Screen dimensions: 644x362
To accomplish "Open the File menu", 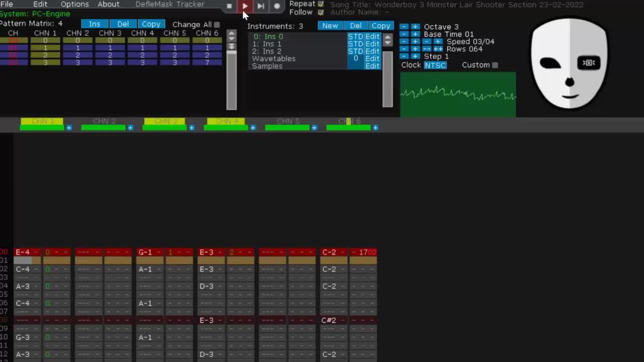I will pos(7,4).
